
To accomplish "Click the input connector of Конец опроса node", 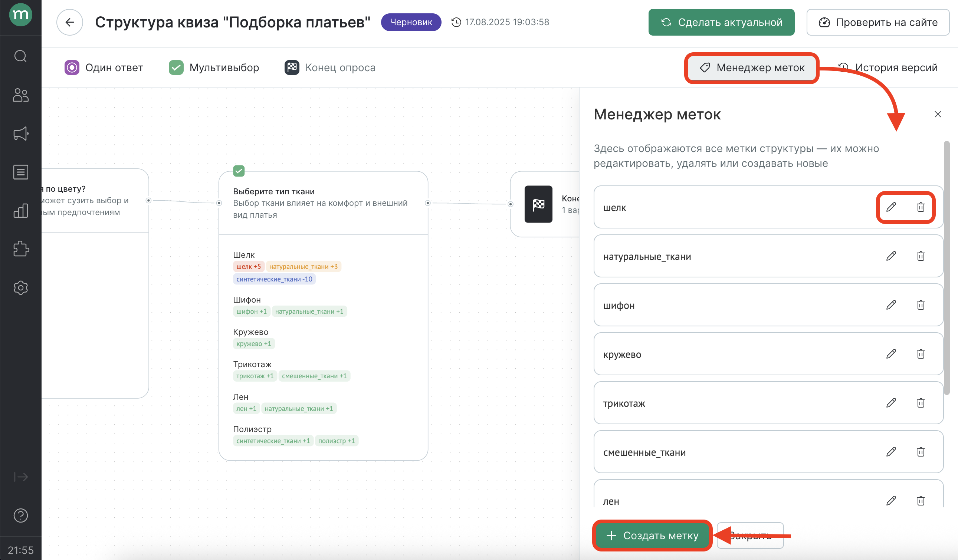I will click(x=511, y=204).
